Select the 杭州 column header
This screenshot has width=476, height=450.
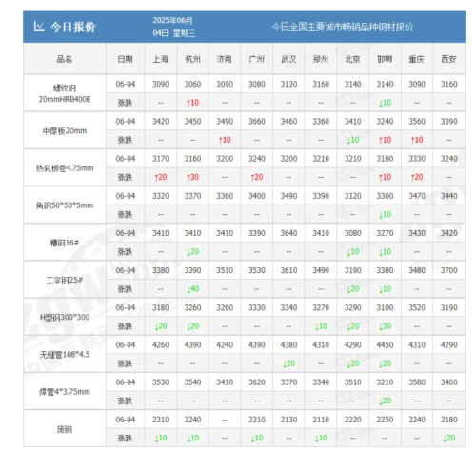(192, 59)
